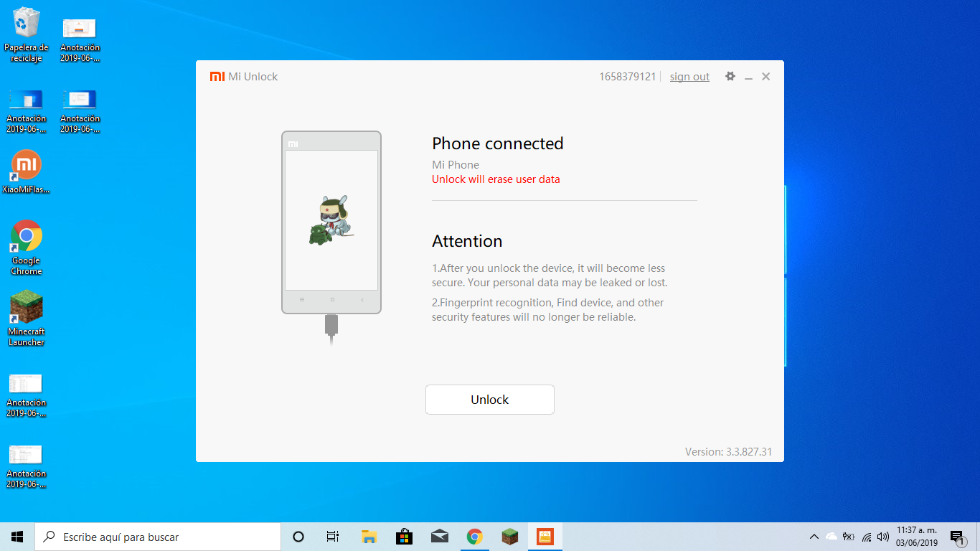Close the Mi Unlock window

click(x=766, y=76)
